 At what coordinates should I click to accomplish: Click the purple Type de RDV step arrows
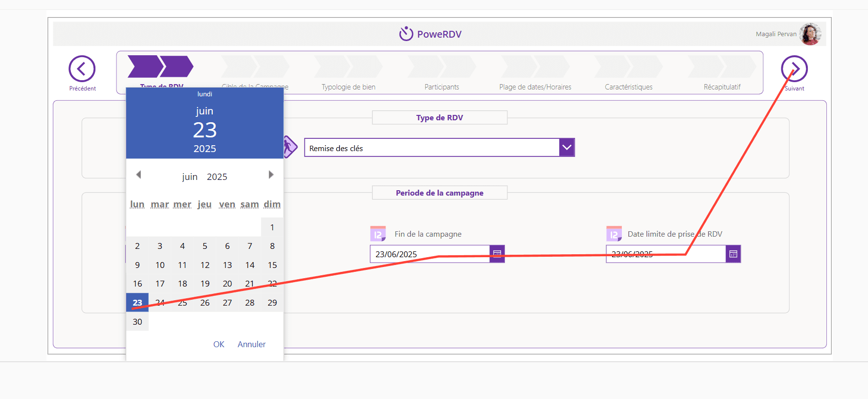160,66
